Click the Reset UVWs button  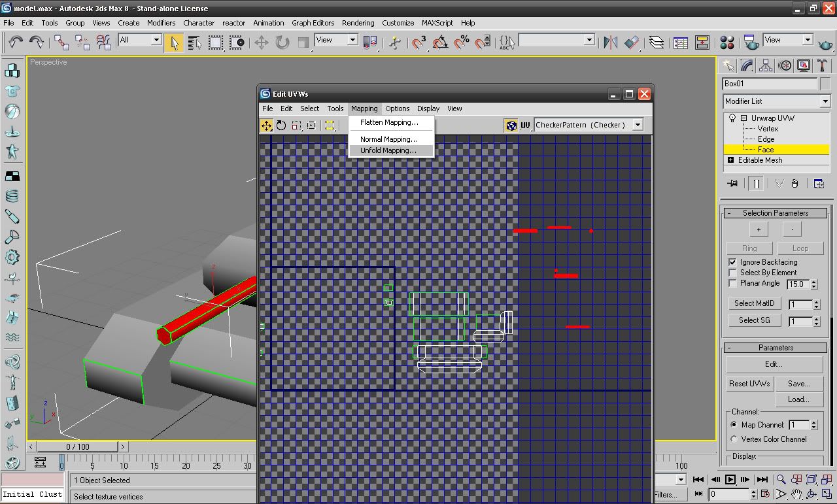(750, 384)
